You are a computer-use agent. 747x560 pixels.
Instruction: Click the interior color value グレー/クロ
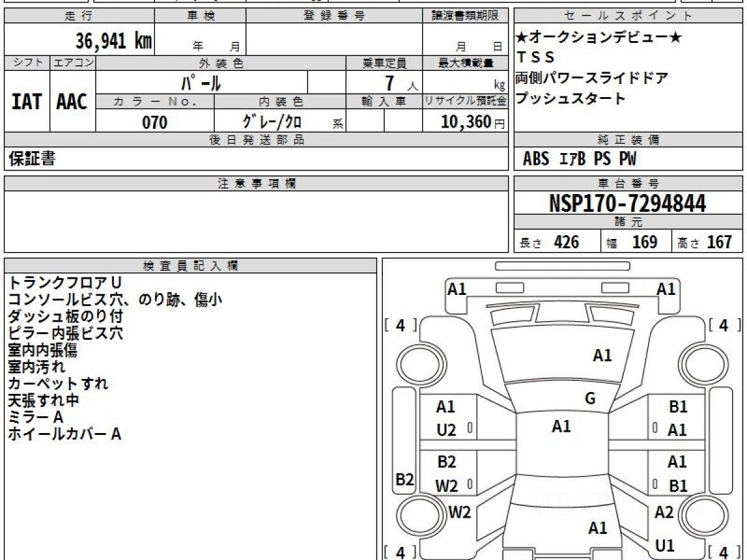tap(272, 122)
